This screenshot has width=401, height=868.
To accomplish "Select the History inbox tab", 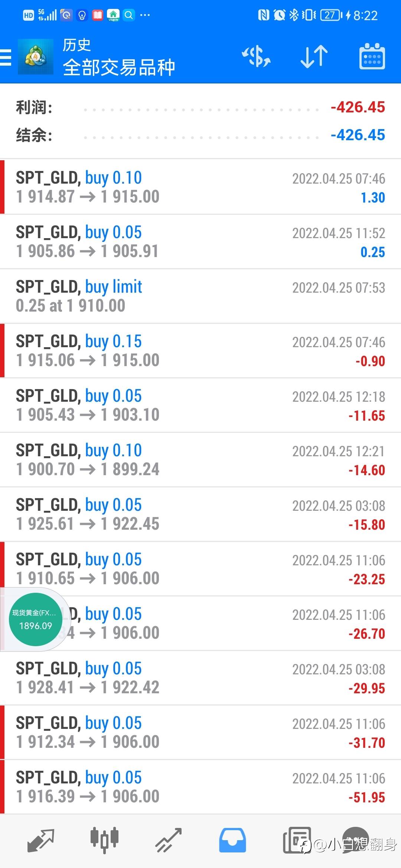I will point(232,840).
